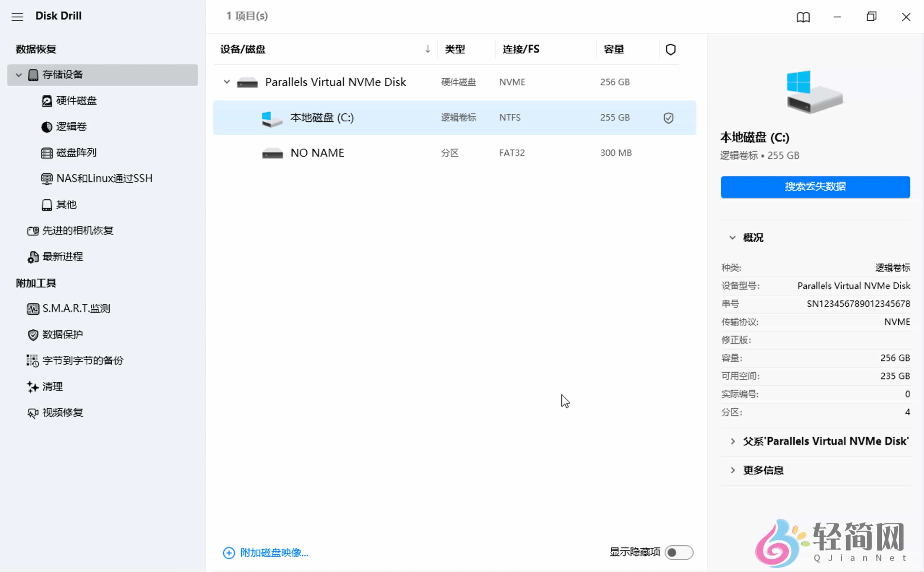Click the shield protection column header icon
Image resolution: width=924 pixels, height=572 pixels.
[670, 49]
